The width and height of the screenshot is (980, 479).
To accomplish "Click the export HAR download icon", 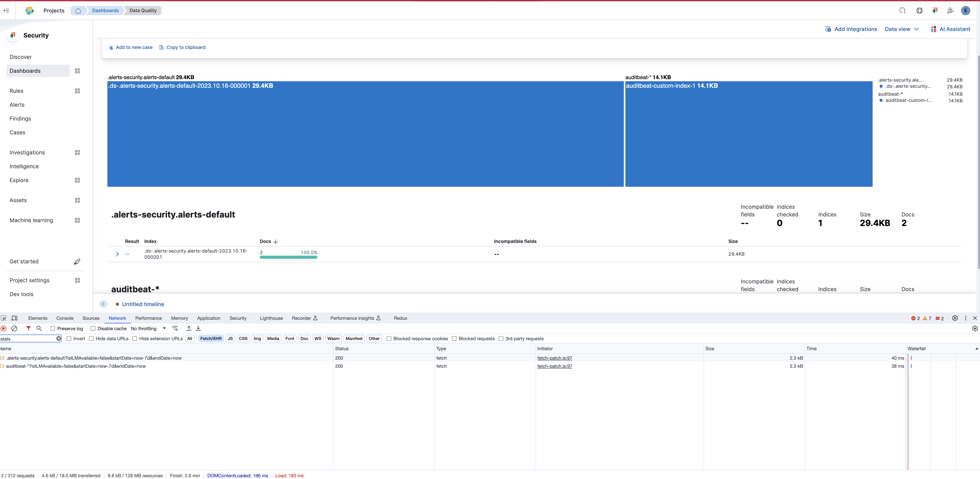I will coord(198,328).
